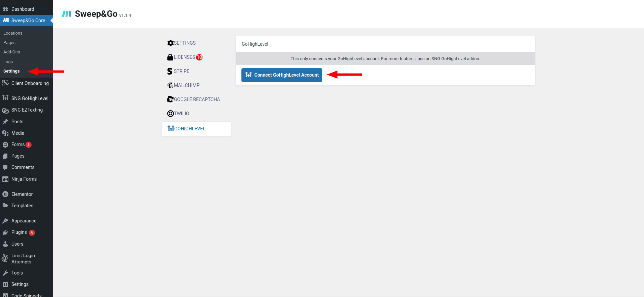Click the Media camera-music icon
Screen dimensions: 644x297
point(5,133)
